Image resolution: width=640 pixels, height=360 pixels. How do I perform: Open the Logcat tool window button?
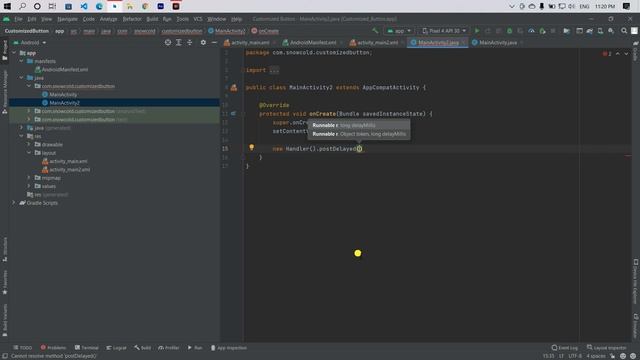116,348
